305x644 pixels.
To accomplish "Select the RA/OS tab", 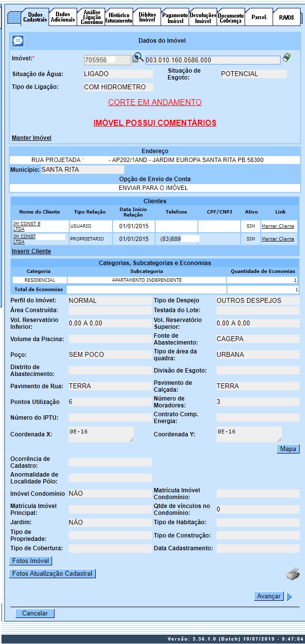I will coord(286,17).
